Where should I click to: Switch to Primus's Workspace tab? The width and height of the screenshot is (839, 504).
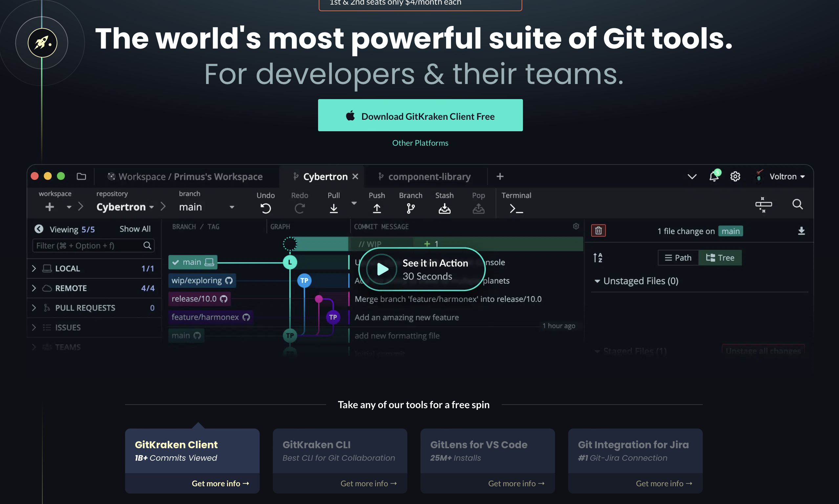tap(185, 177)
